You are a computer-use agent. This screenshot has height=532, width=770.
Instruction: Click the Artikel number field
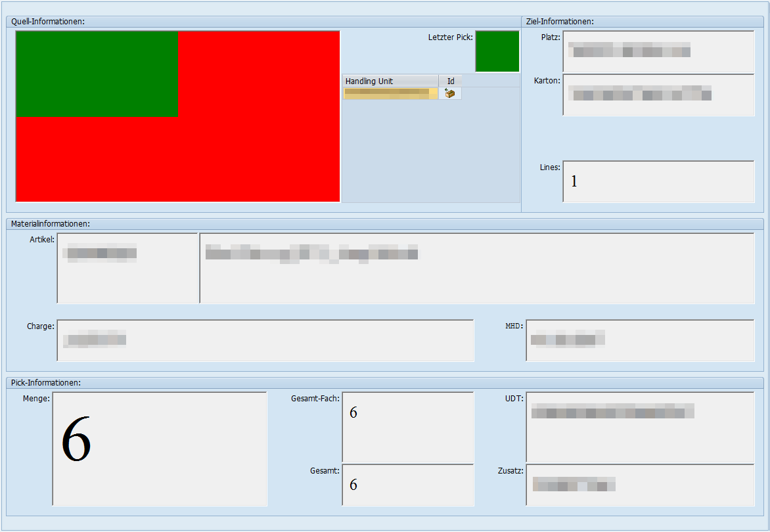point(127,268)
